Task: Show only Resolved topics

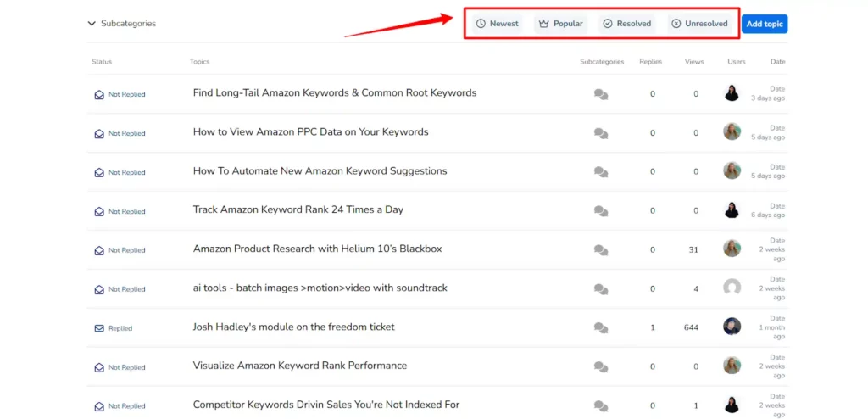Action: [626, 24]
